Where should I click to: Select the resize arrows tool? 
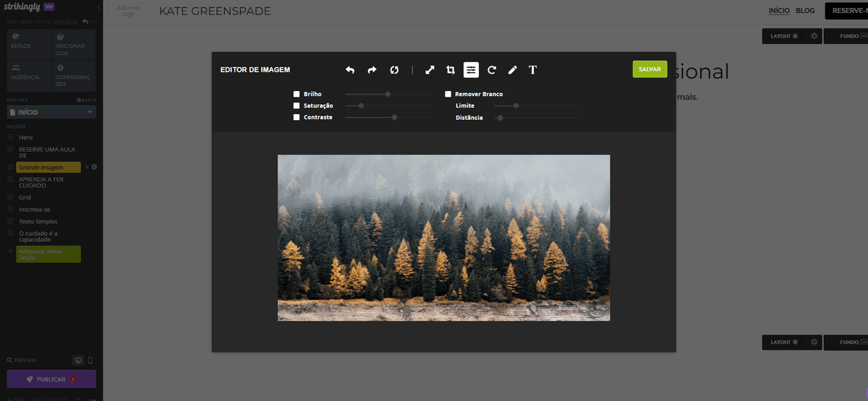(x=430, y=70)
